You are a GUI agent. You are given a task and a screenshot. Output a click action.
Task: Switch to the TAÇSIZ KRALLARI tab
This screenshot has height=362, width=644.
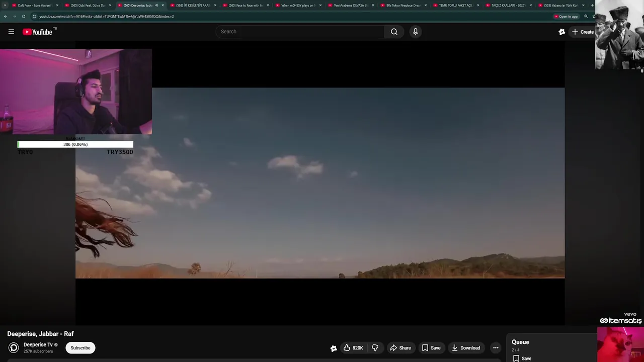(509, 6)
